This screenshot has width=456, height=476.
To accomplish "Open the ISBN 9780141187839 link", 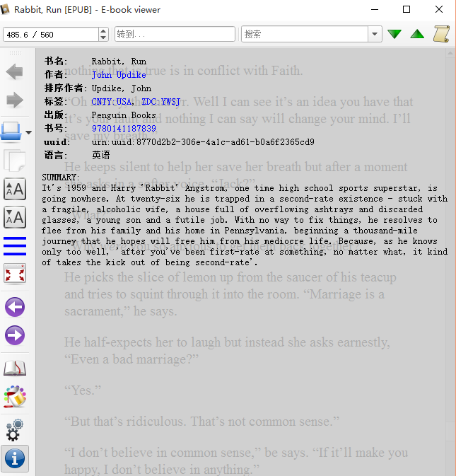I will point(124,129).
